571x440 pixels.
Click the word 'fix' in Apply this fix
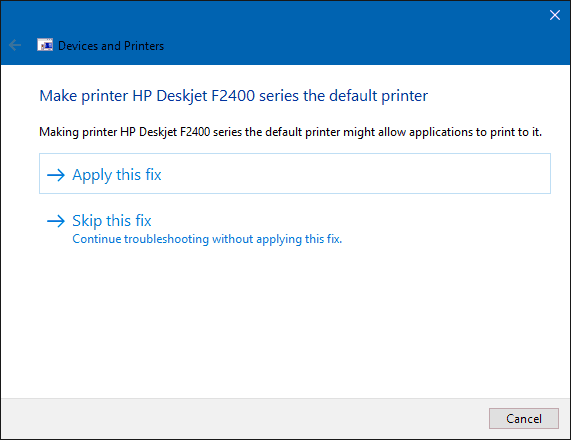153,175
